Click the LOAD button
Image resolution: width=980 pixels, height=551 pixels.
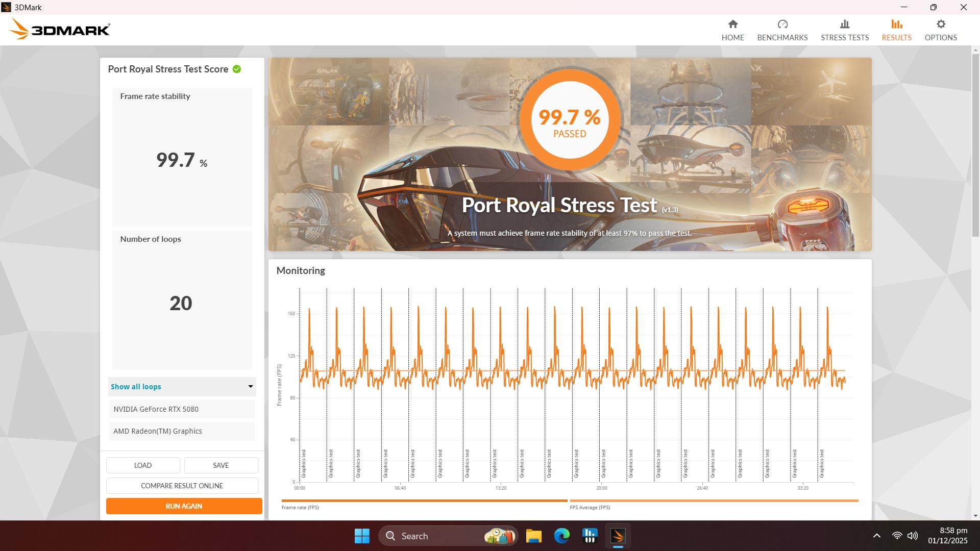click(142, 465)
